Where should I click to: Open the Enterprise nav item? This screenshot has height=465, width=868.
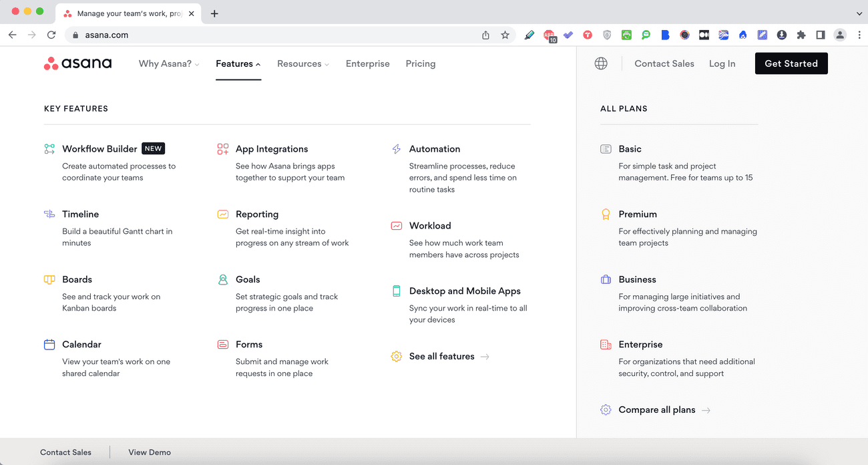click(368, 63)
